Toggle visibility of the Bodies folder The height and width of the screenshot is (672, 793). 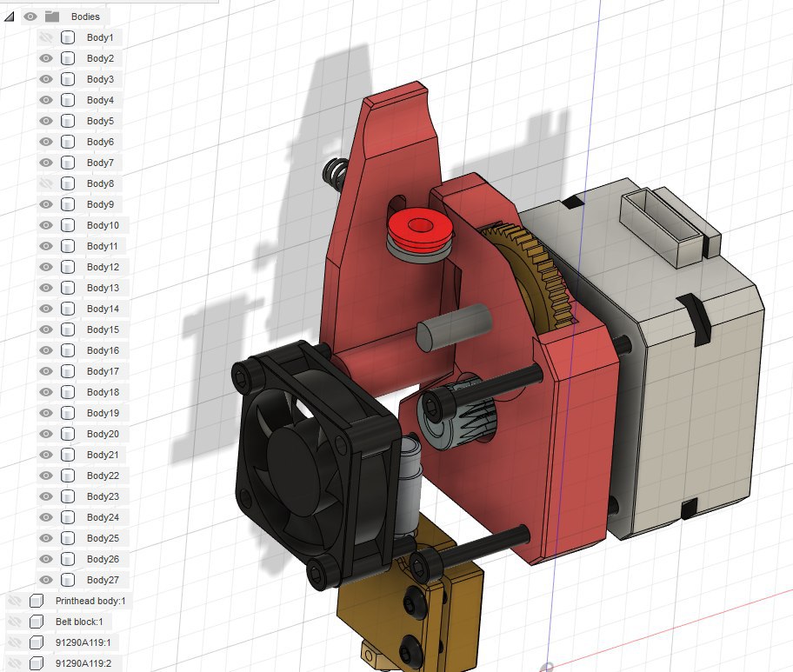pos(30,17)
